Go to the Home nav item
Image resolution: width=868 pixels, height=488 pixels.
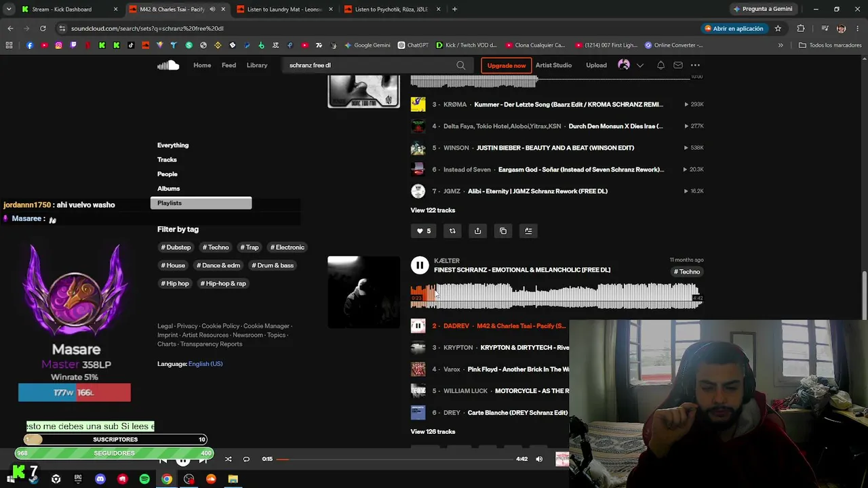click(x=202, y=65)
